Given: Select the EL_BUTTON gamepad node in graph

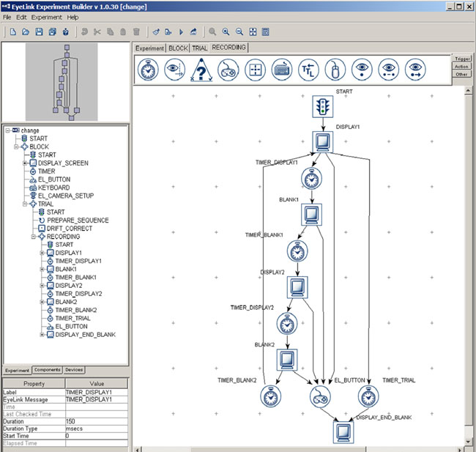Looking at the screenshot, I should coord(320,397).
